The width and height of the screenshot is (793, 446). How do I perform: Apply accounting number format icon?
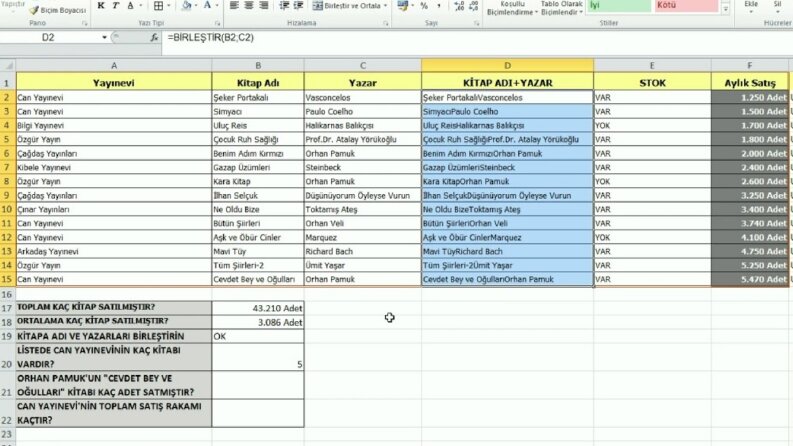coord(403,6)
